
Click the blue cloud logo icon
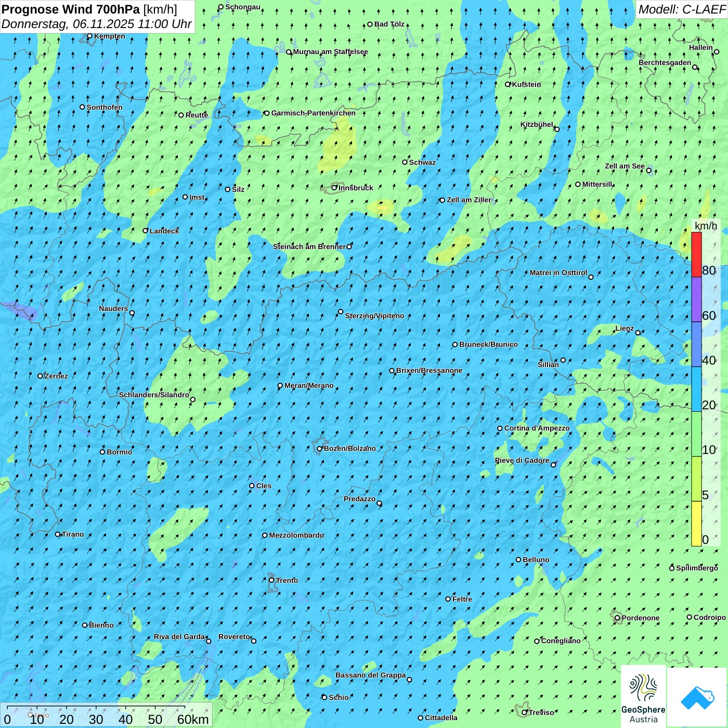pyautogui.click(x=697, y=697)
